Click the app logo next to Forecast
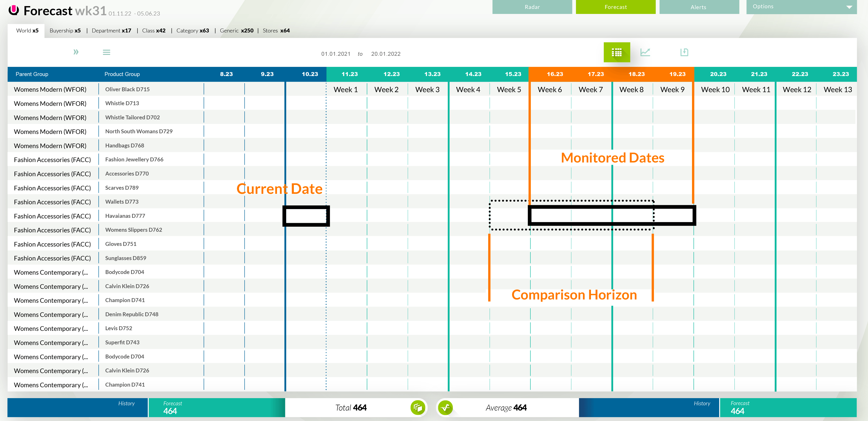Image resolution: width=868 pixels, height=421 pixels. tap(14, 10)
